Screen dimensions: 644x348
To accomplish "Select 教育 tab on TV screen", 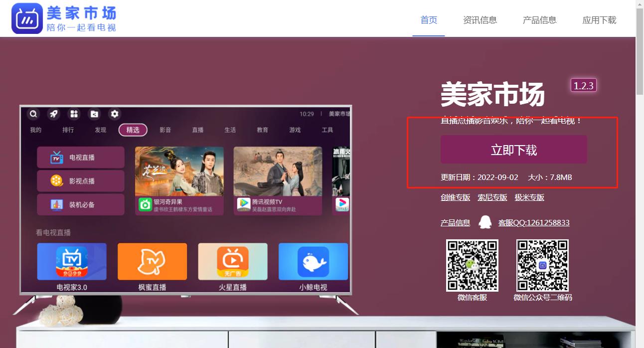I will 262,130.
